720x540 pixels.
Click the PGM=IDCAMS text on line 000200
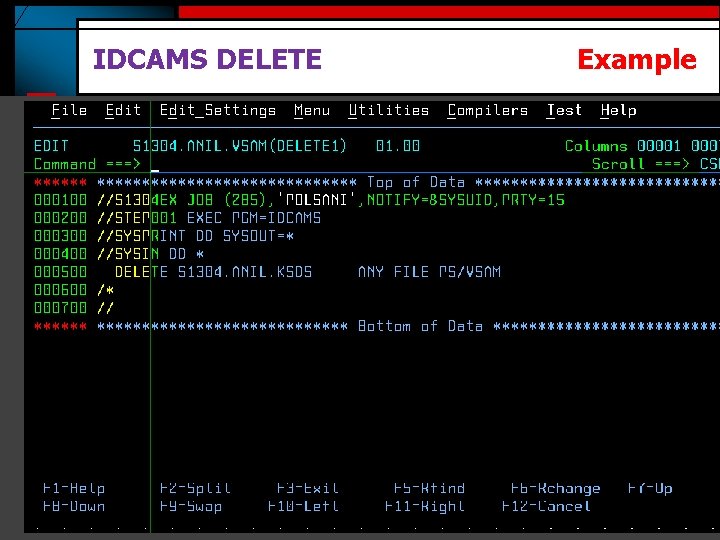point(276,218)
